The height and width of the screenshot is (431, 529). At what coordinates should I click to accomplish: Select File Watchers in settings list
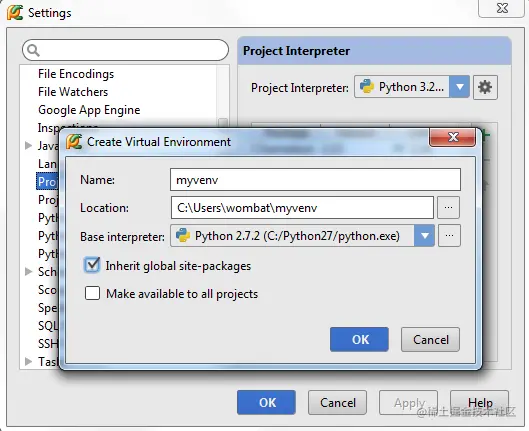click(73, 92)
